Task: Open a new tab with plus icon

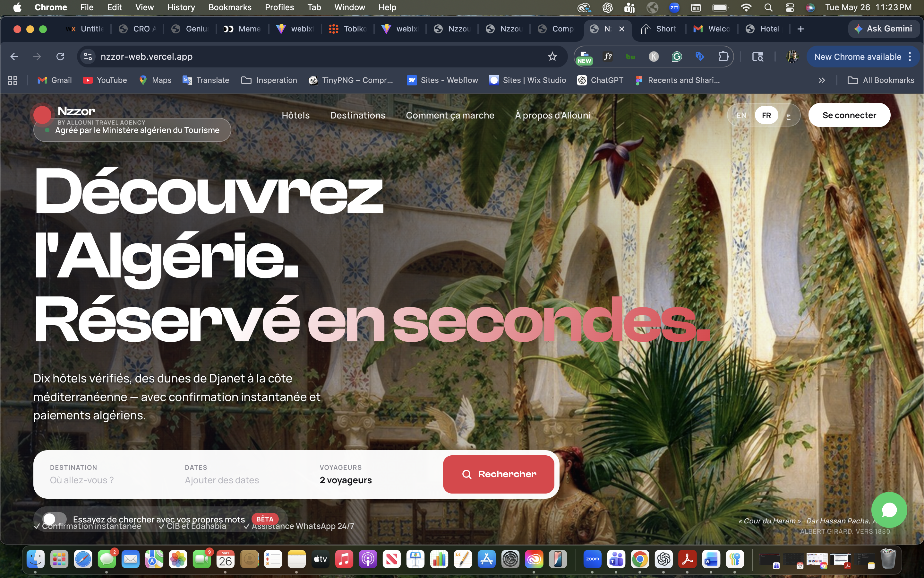Action: tap(801, 29)
